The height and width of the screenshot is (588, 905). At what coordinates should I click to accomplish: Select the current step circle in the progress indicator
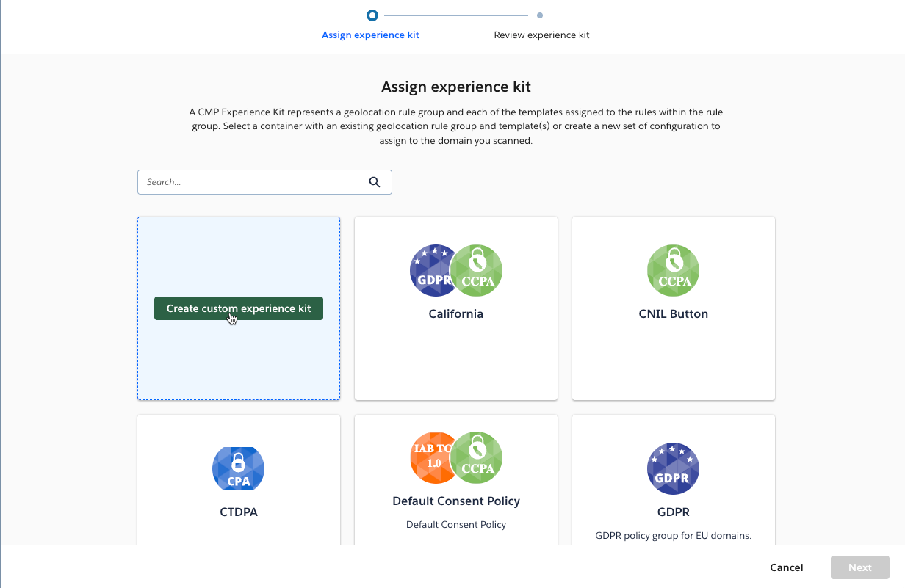point(372,15)
